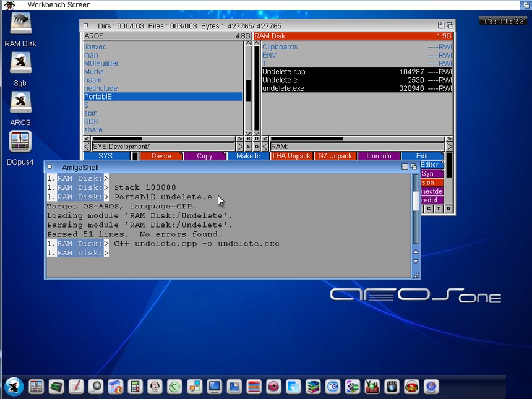Open the RAM Disk desktop icon
The height and width of the screenshot is (399, 532).
point(20,25)
